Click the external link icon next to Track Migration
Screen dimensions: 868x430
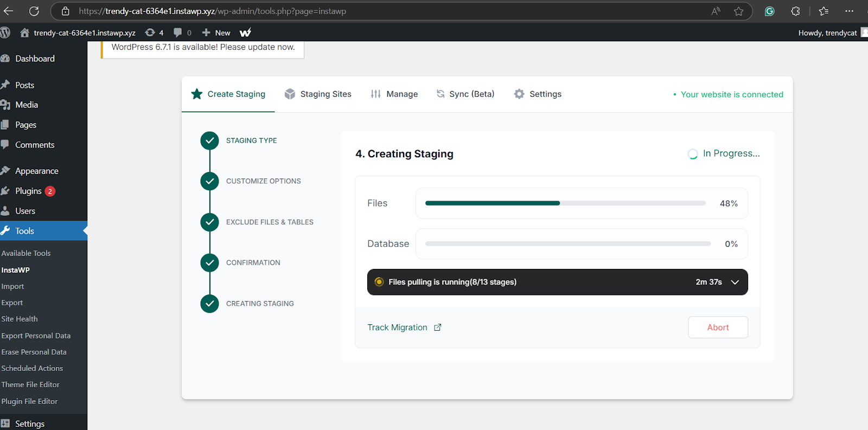coord(438,327)
